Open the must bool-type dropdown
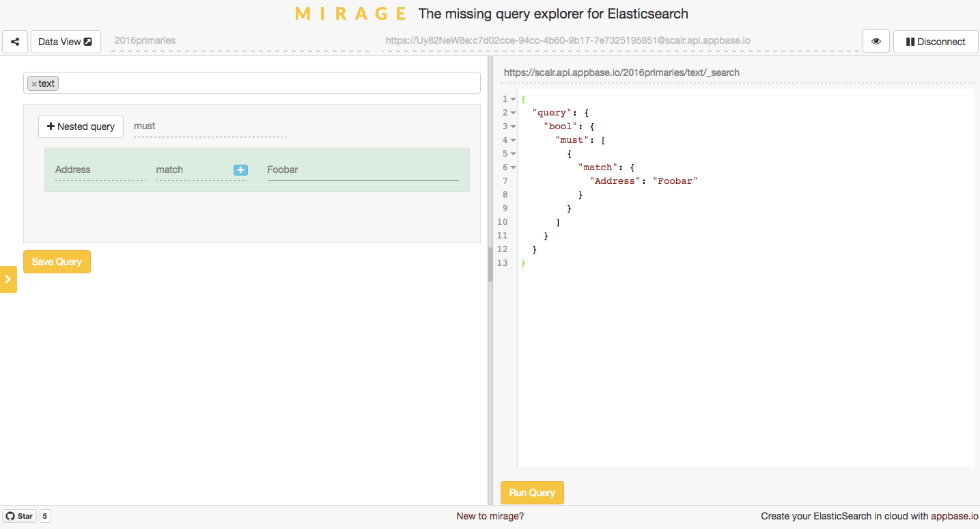 (210, 126)
